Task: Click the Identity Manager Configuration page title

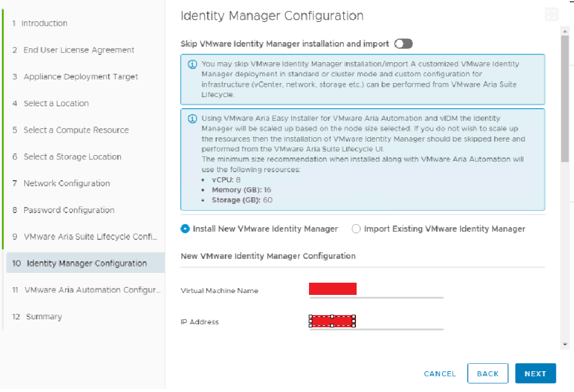Action: [272, 16]
